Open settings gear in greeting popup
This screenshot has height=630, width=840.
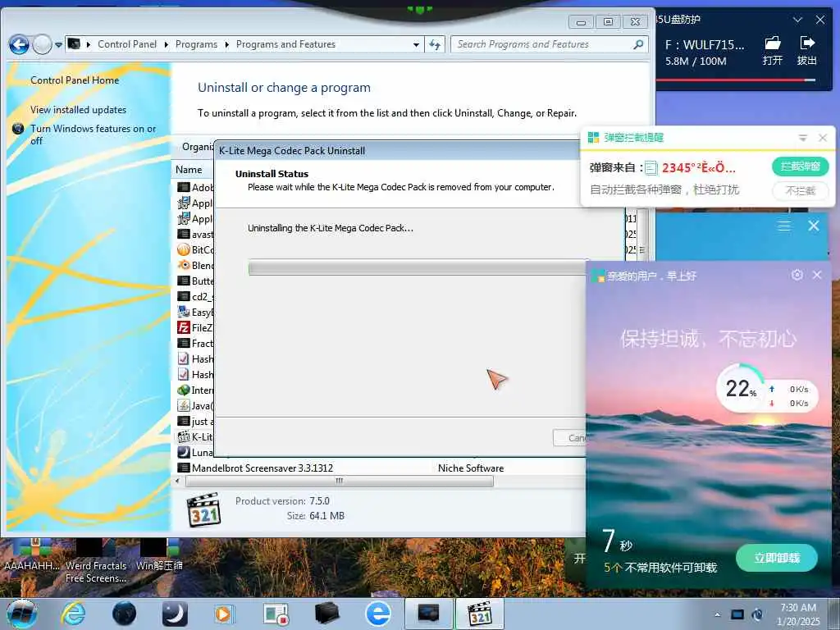[797, 275]
